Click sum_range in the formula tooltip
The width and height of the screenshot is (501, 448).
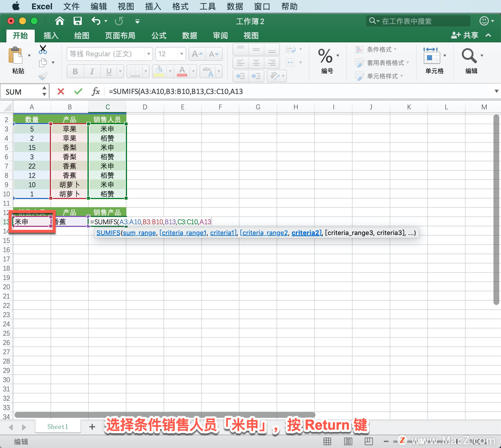pos(139,233)
